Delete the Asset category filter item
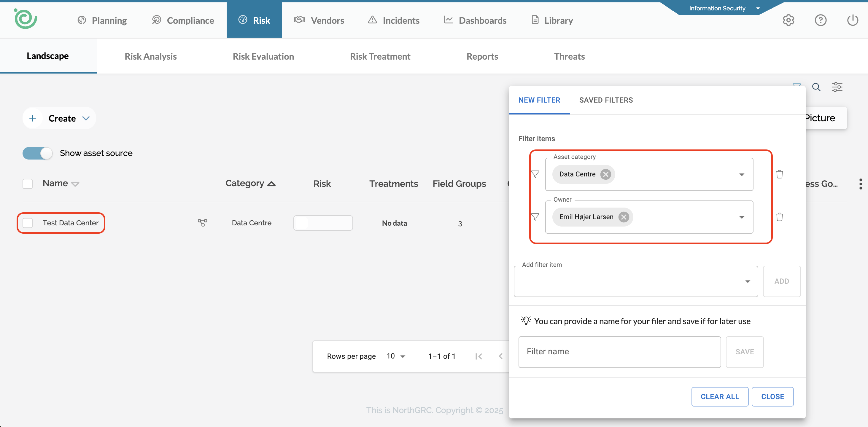This screenshot has width=868, height=427. [779, 174]
